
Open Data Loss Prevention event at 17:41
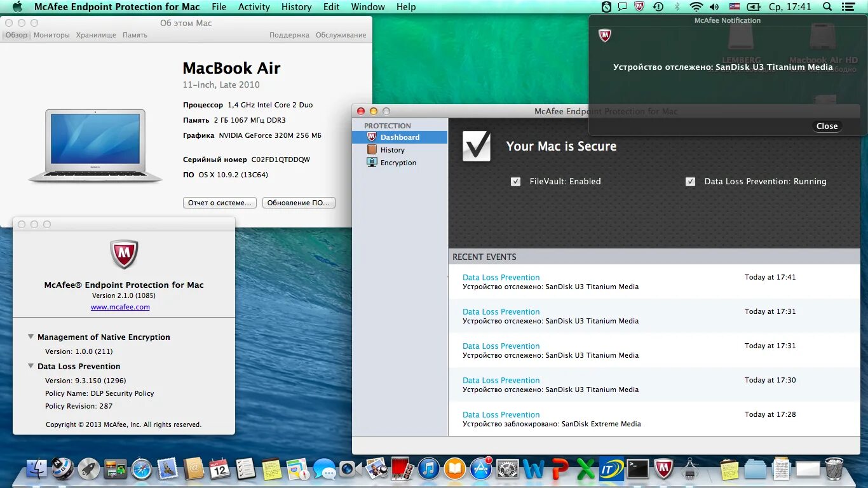[654, 281]
